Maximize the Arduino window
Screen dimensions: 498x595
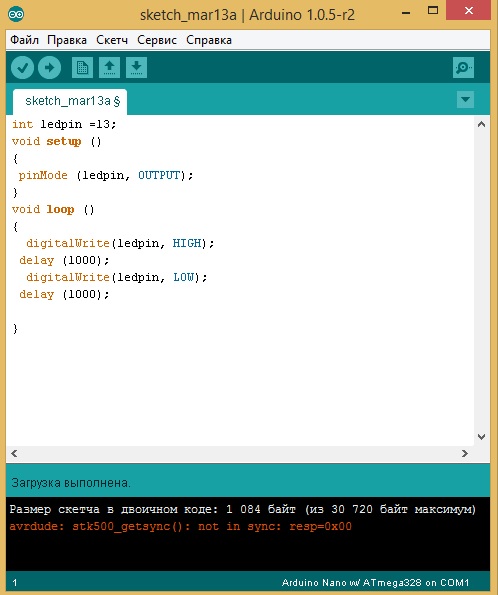point(433,10)
